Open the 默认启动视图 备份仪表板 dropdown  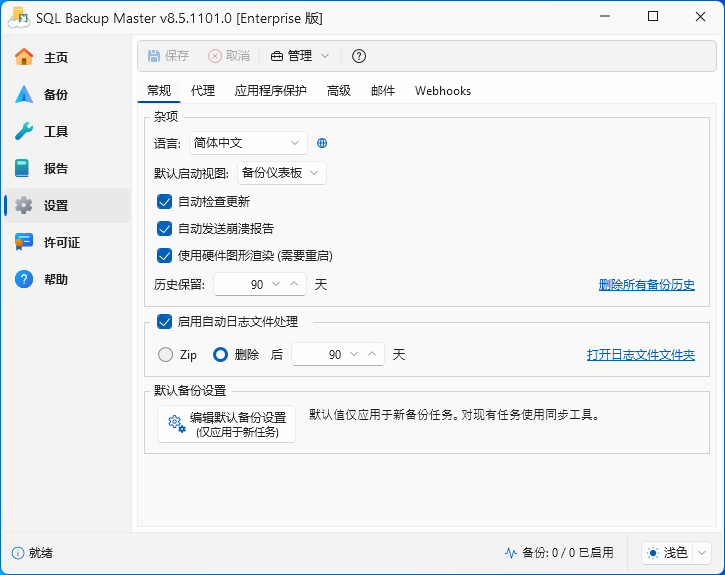pyautogui.click(x=282, y=173)
